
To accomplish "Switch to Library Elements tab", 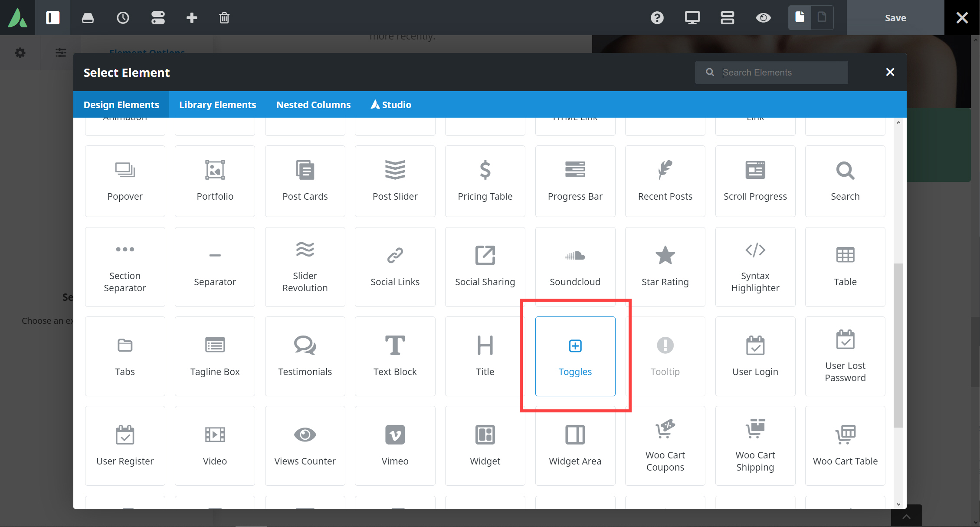I will click(x=217, y=105).
